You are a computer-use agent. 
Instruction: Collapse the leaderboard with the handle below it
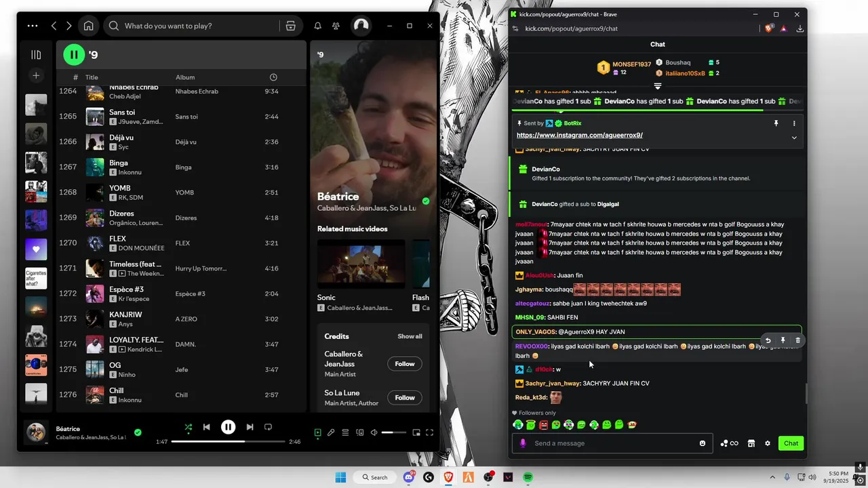657,86
